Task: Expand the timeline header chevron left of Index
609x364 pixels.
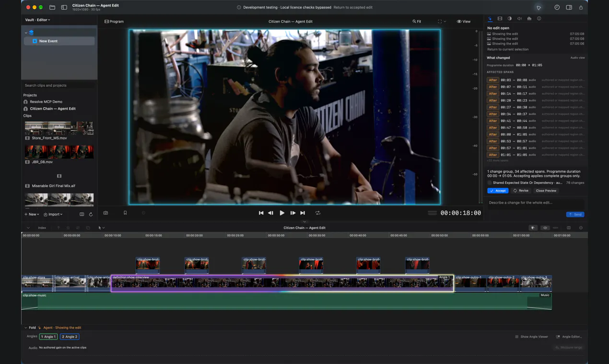Action: pyautogui.click(x=28, y=228)
